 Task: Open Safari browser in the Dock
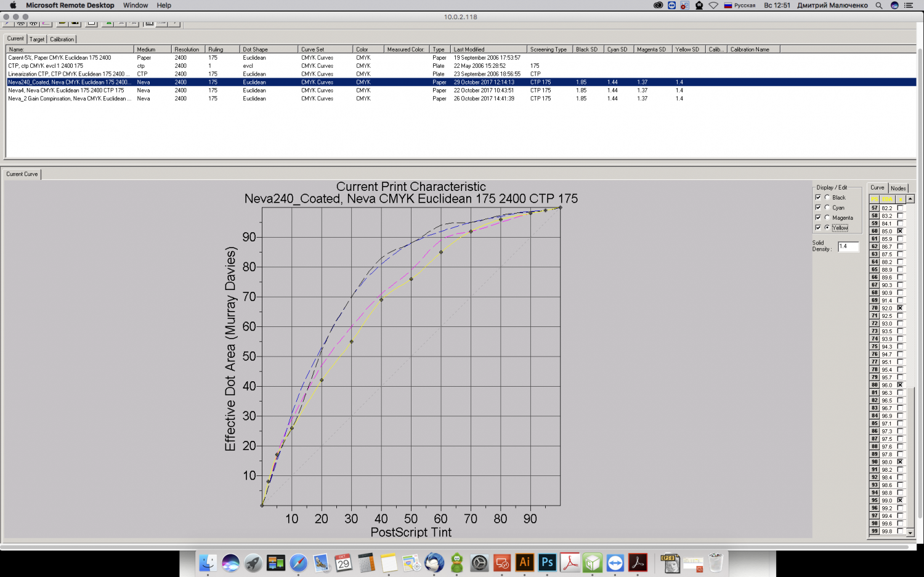tap(298, 562)
